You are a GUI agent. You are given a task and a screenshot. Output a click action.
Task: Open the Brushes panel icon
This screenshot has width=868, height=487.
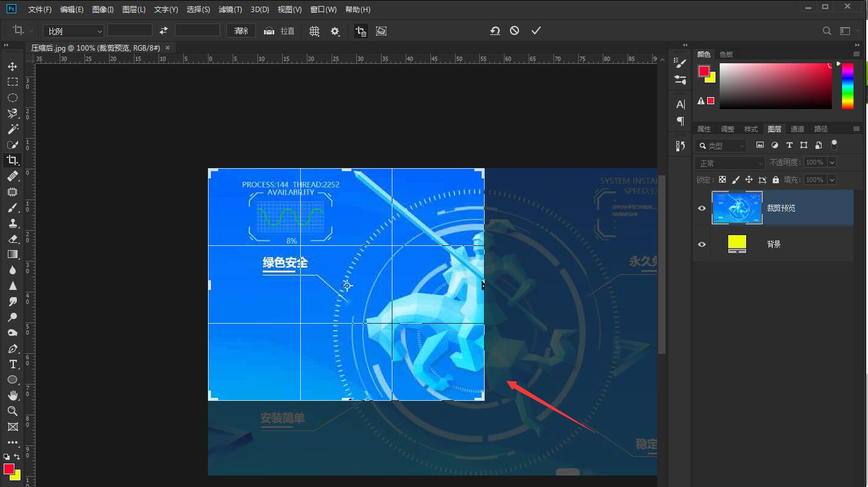tap(681, 80)
